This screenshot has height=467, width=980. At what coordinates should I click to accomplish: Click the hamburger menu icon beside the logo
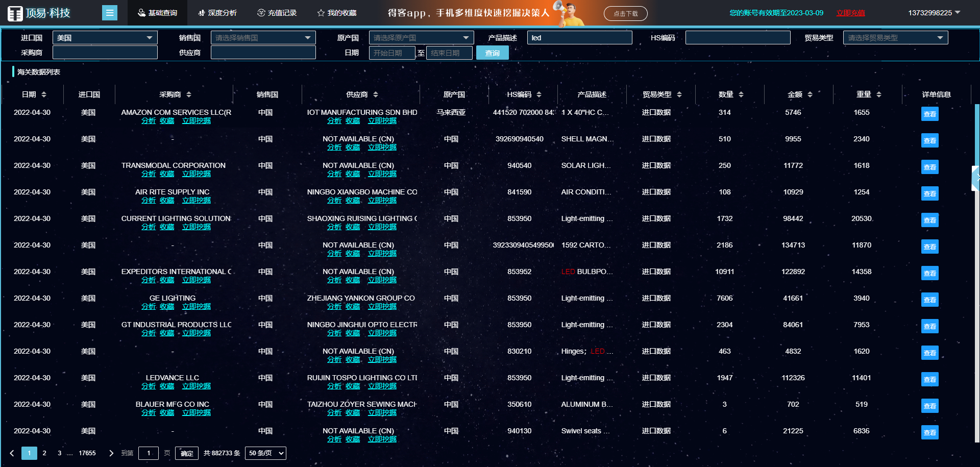[109, 13]
